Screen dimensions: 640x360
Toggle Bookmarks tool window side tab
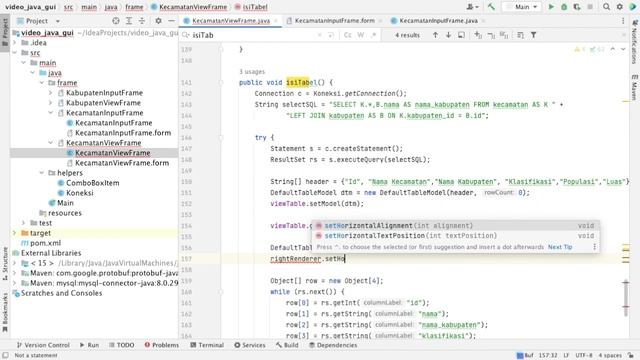coord(5,312)
